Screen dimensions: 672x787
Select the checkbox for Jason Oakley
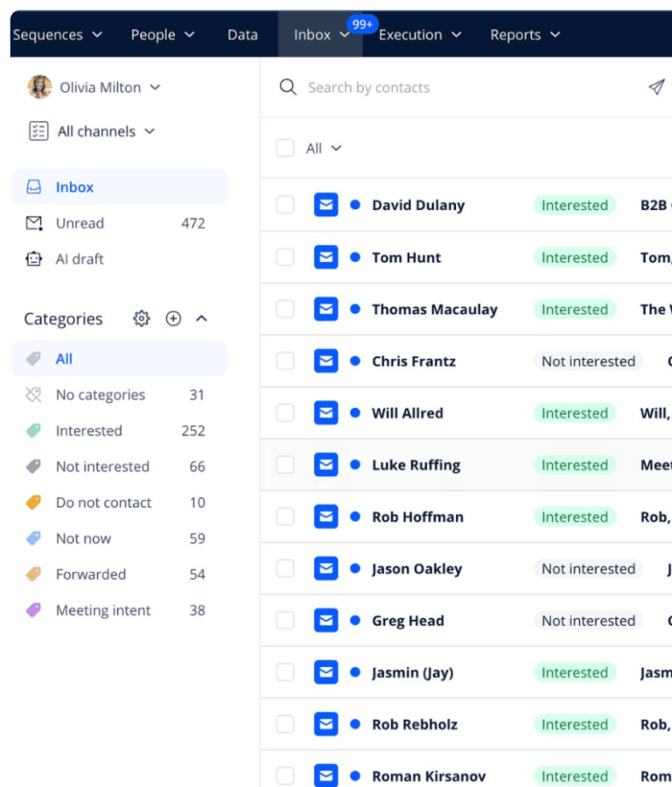click(x=285, y=568)
